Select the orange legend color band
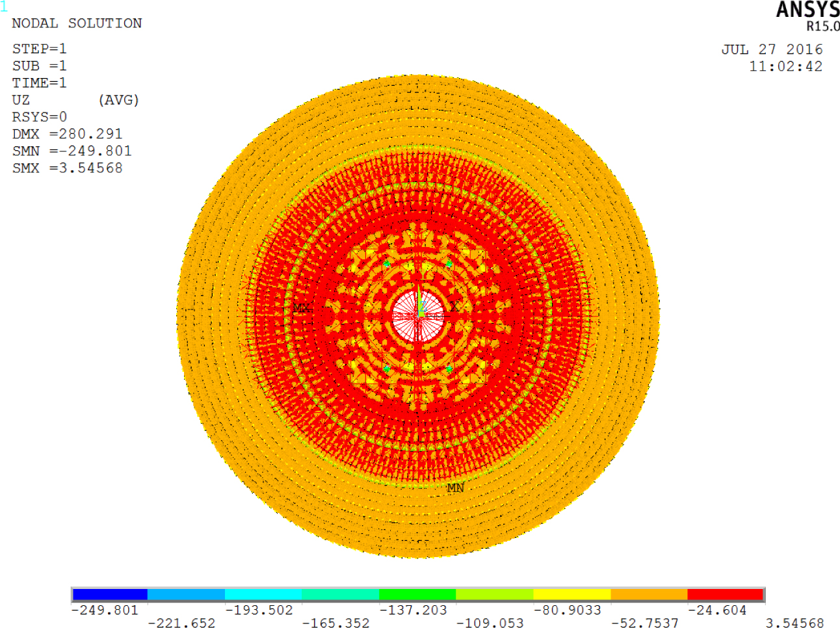This screenshot has width=840, height=628. click(x=648, y=594)
